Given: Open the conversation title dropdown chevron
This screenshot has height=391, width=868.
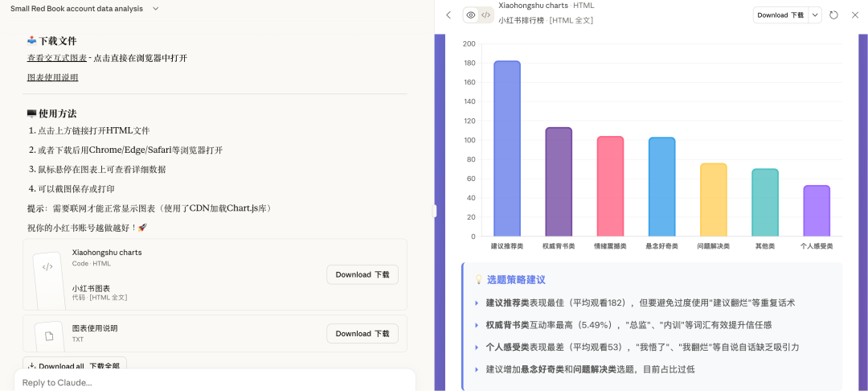Looking at the screenshot, I should point(155,9).
